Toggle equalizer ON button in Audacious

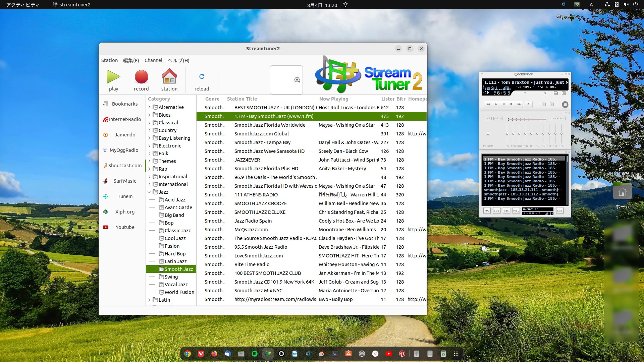click(488, 118)
